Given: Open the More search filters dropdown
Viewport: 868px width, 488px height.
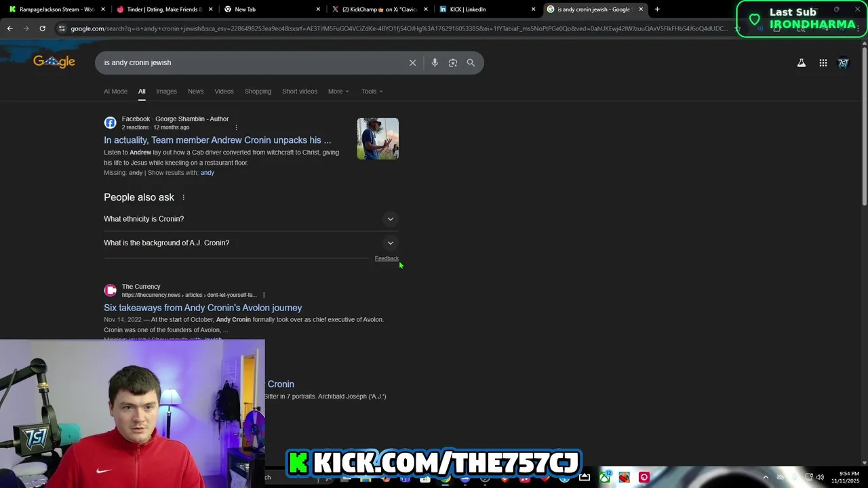Looking at the screenshot, I should tap(338, 91).
